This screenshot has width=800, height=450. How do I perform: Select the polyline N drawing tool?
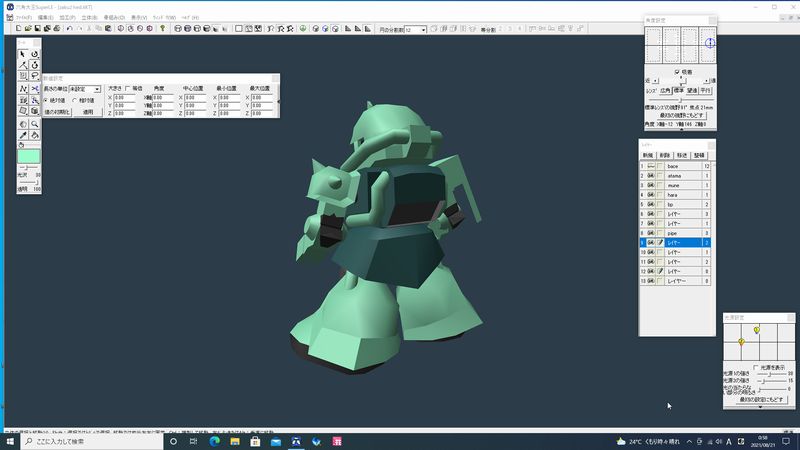pyautogui.click(x=22, y=89)
